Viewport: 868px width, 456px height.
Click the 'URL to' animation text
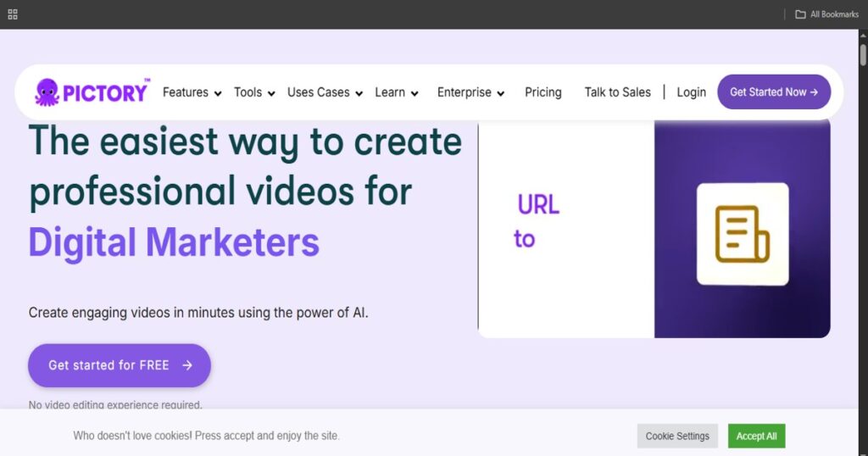[537, 222]
